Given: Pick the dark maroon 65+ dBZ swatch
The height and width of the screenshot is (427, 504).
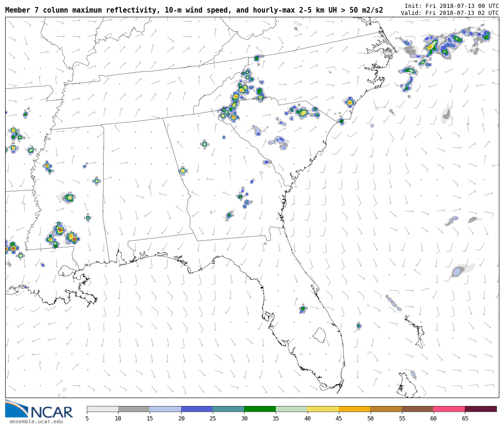Looking at the screenshot, I should 480,409.
